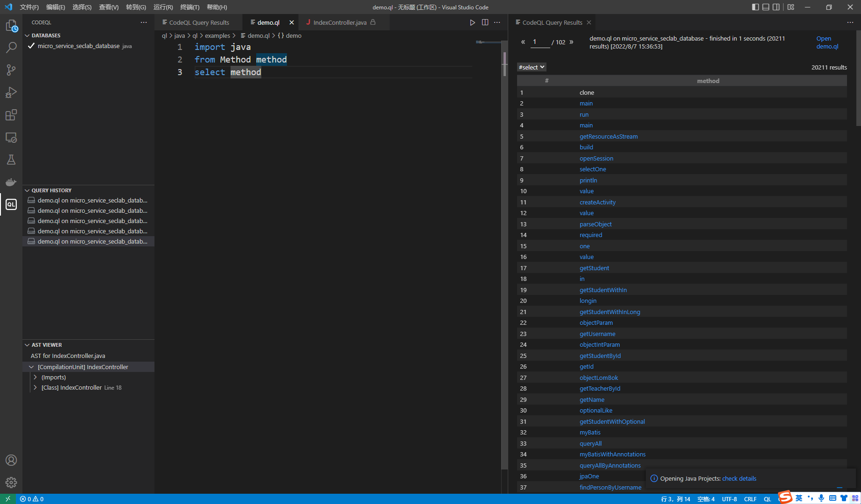
Task: Toggle primary sidebar layout icon
Action: point(755,7)
